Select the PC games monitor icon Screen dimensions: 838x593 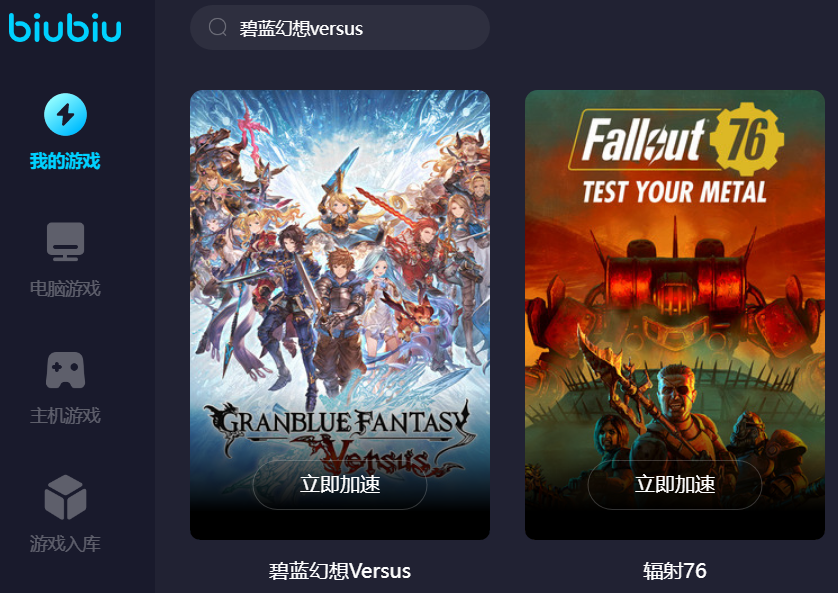click(x=65, y=241)
